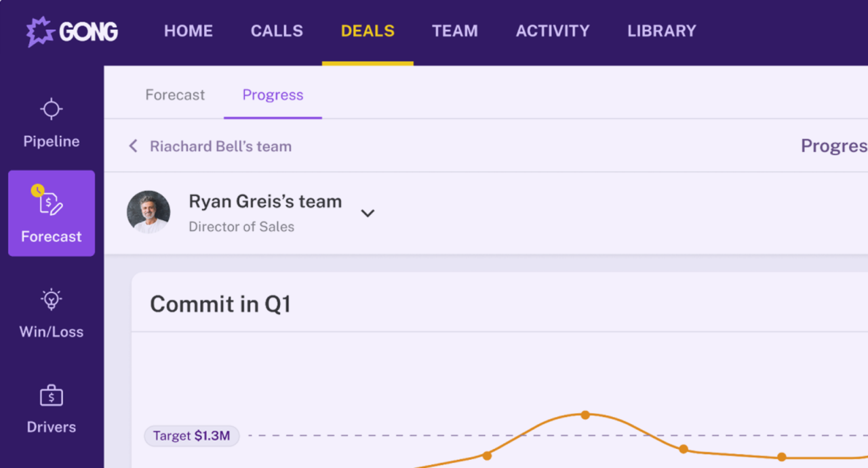
Task: Open the ACTIVITY section
Action: click(x=553, y=31)
